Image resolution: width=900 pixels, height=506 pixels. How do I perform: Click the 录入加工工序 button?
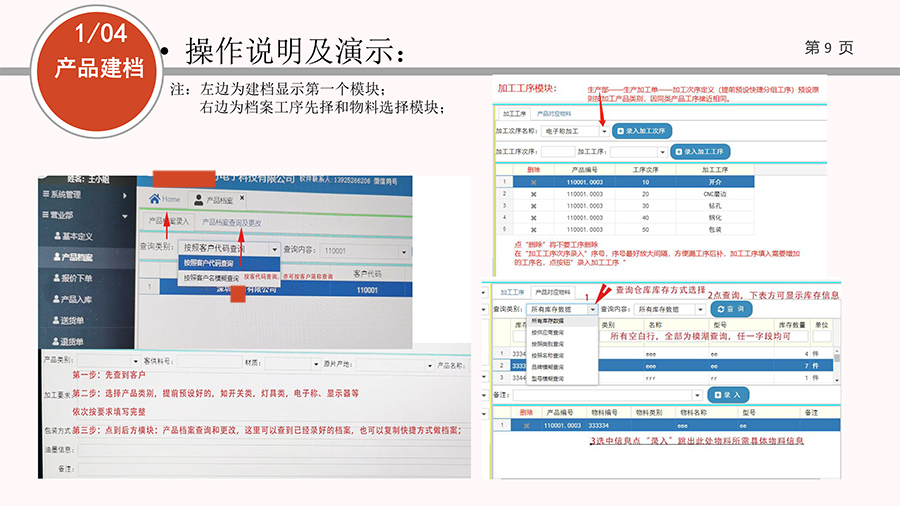click(700, 151)
